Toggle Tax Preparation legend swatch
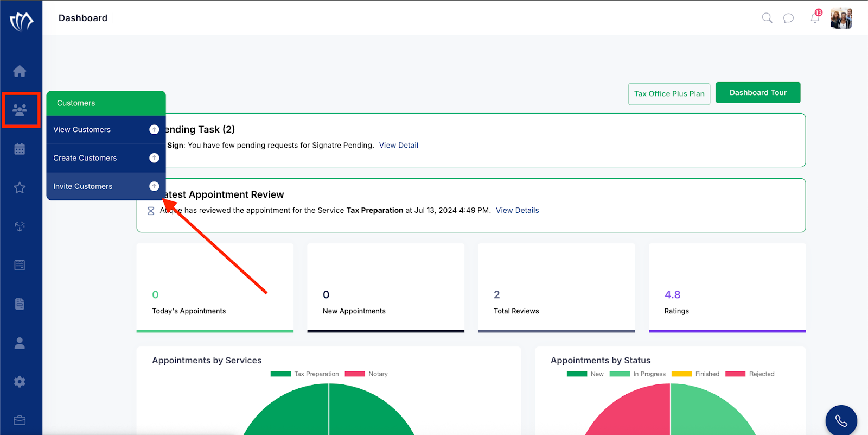 click(x=280, y=374)
